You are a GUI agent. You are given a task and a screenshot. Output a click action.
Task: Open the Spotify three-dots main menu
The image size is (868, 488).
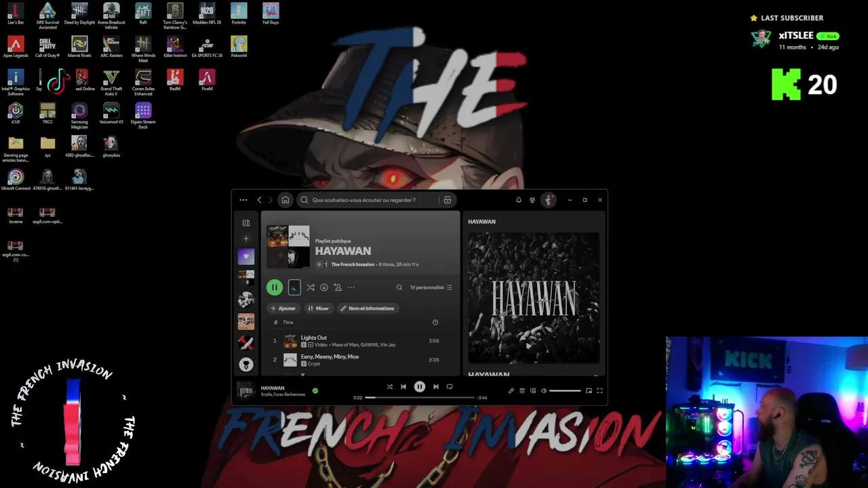[243, 200]
